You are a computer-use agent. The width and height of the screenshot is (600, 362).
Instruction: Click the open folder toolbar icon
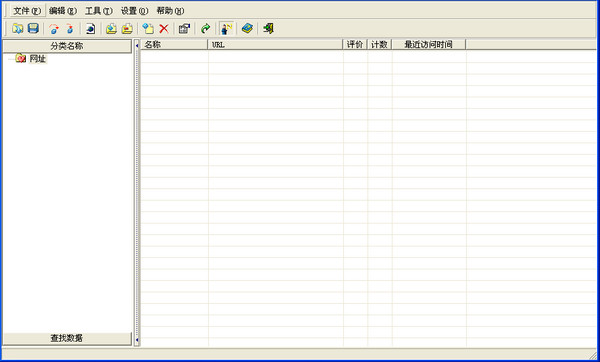click(17, 29)
